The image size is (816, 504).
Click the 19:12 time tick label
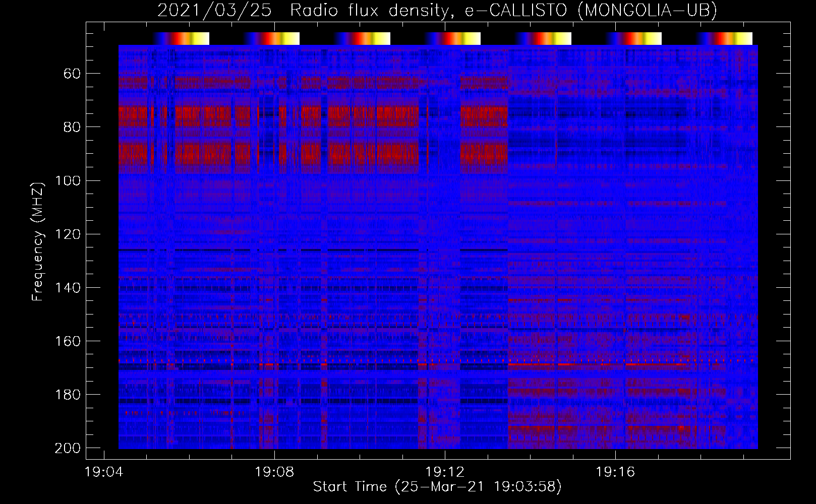click(x=445, y=472)
